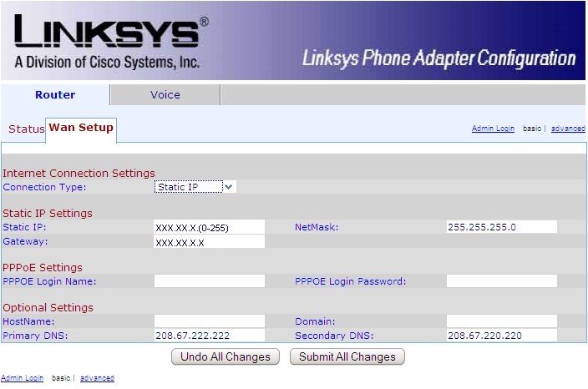Viewport: 588px width, 389px height.
Task: Click the top Admin Login link
Action: click(x=493, y=129)
